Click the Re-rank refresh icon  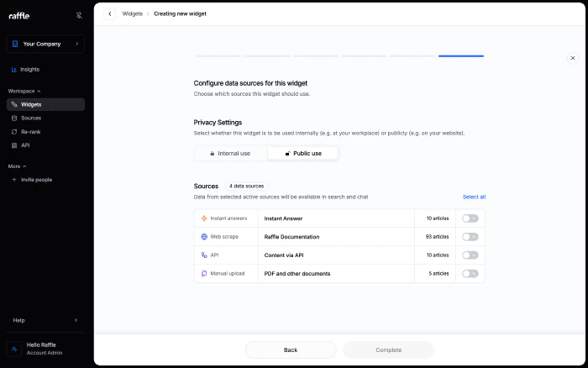14,132
